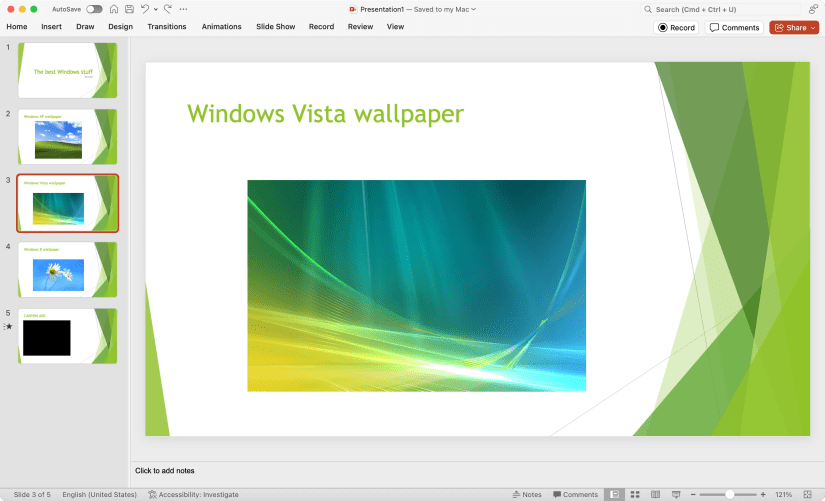
Task: Click the Slide 3 of 5 status indicator
Action: tap(32, 495)
